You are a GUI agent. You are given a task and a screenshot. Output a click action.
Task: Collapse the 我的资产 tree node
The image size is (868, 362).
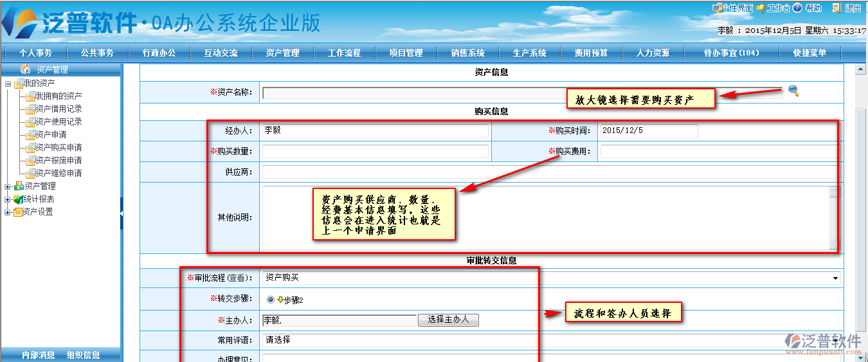[x=8, y=84]
